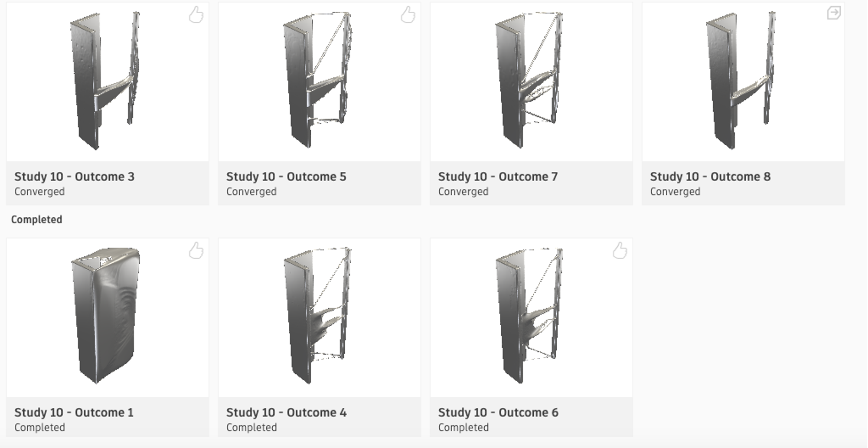
Task: Collapse Study 10 completed results group
Action: (x=37, y=220)
